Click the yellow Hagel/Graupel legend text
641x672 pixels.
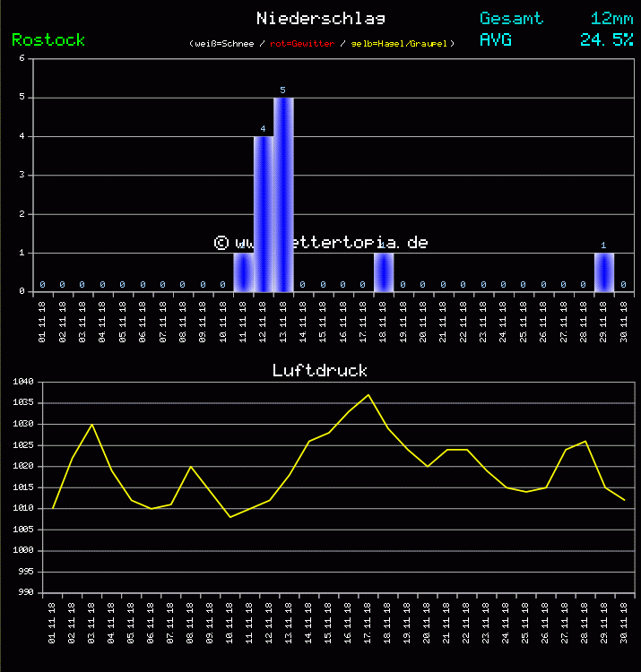(403, 43)
